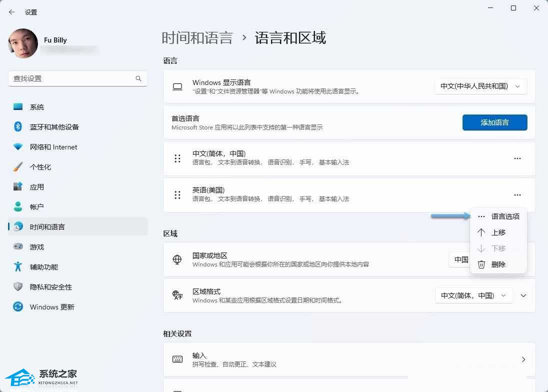Click the 辅助功能 accessibility icon
Image resolution: width=548 pixels, height=392 pixels.
18,266
